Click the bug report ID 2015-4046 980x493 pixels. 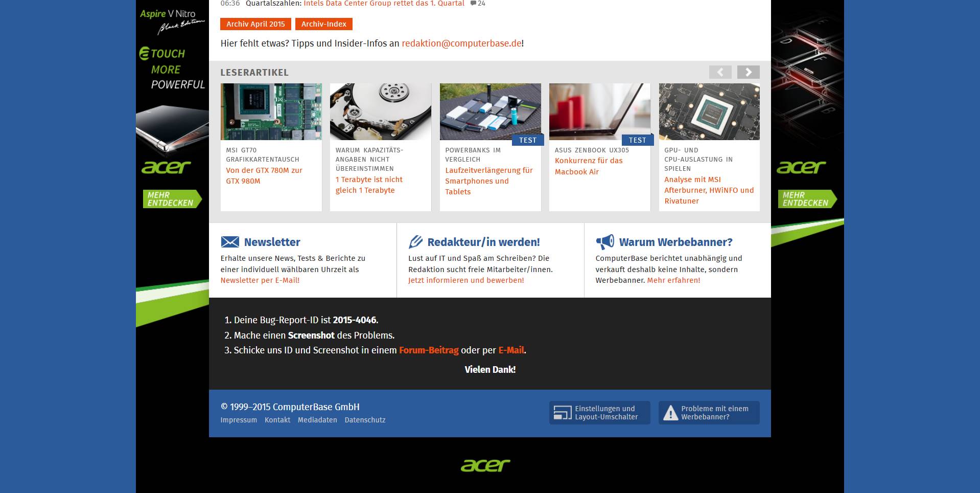[x=355, y=320]
